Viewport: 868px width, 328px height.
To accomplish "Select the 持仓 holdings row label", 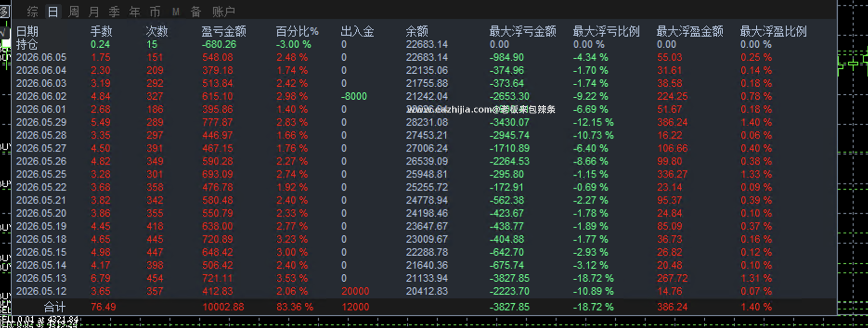I will point(27,44).
